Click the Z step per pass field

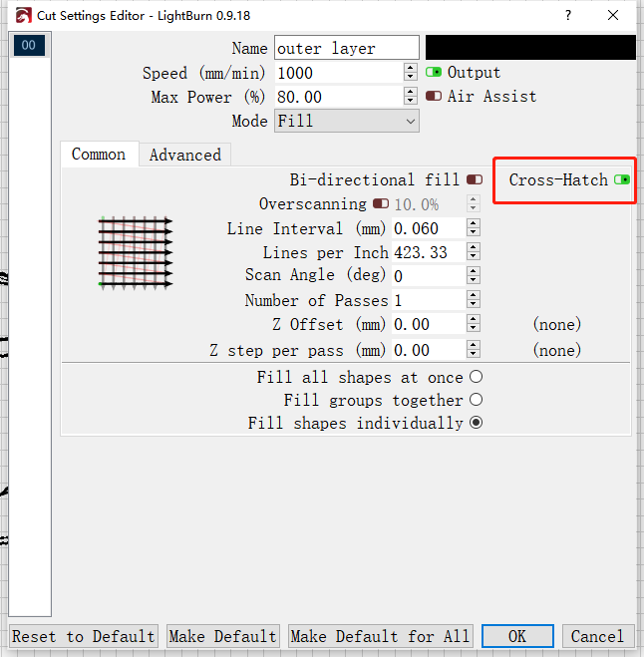429,350
